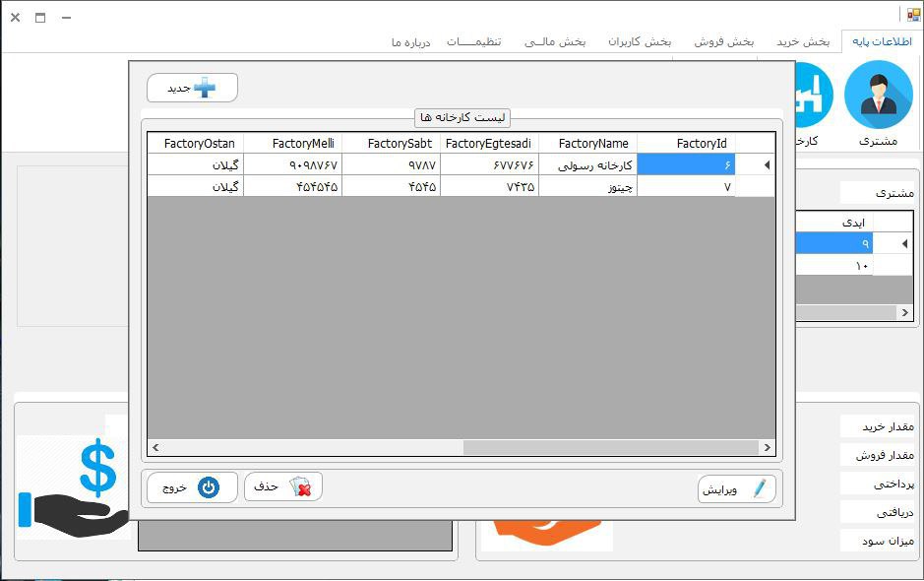Click the خروج exit button
The width and height of the screenshot is (924, 581).
[x=192, y=487]
